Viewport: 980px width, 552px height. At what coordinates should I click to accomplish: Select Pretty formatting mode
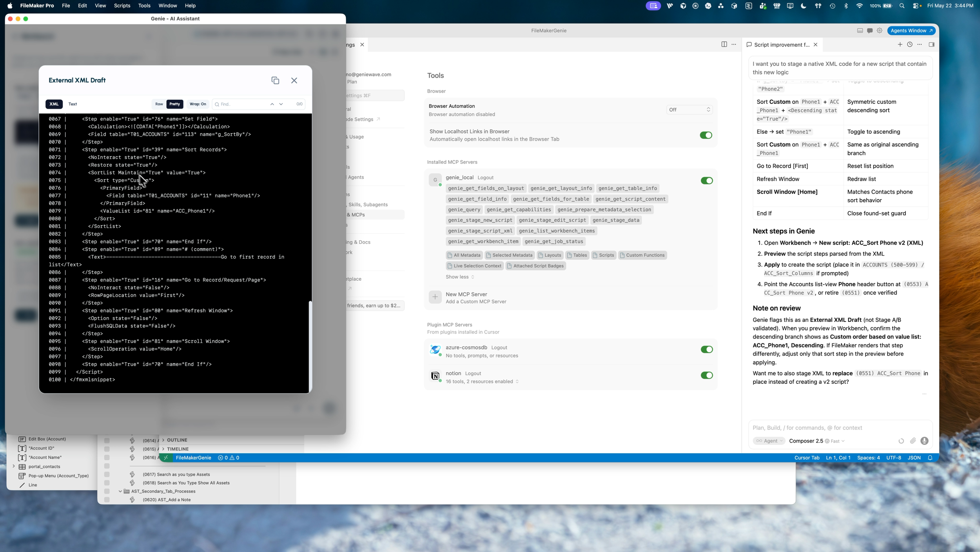(175, 104)
